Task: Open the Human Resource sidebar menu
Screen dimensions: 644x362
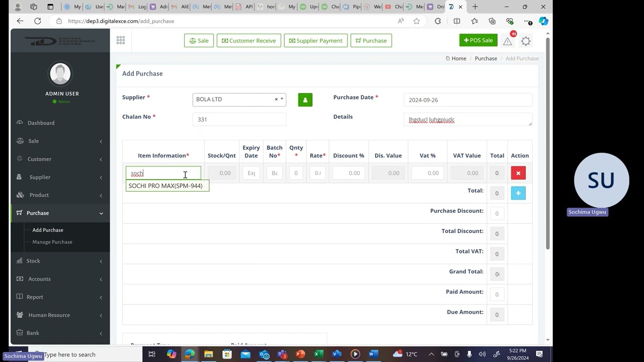Action: 60,315
